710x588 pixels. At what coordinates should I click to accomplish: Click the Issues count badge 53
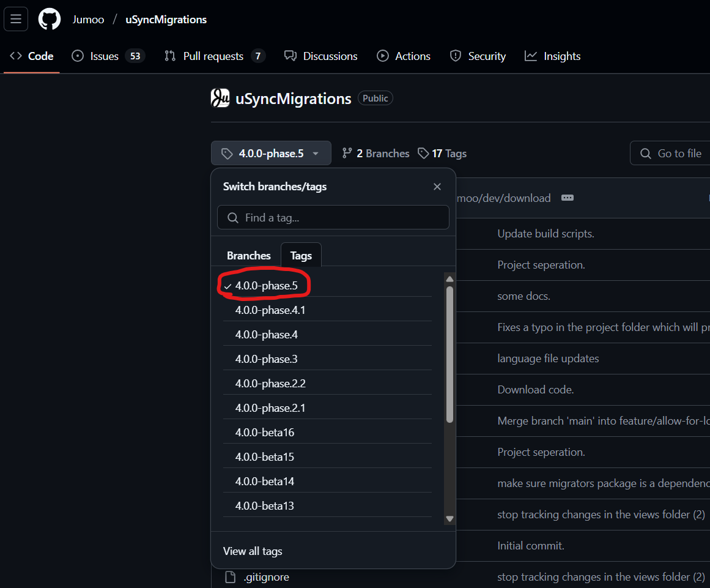point(135,56)
